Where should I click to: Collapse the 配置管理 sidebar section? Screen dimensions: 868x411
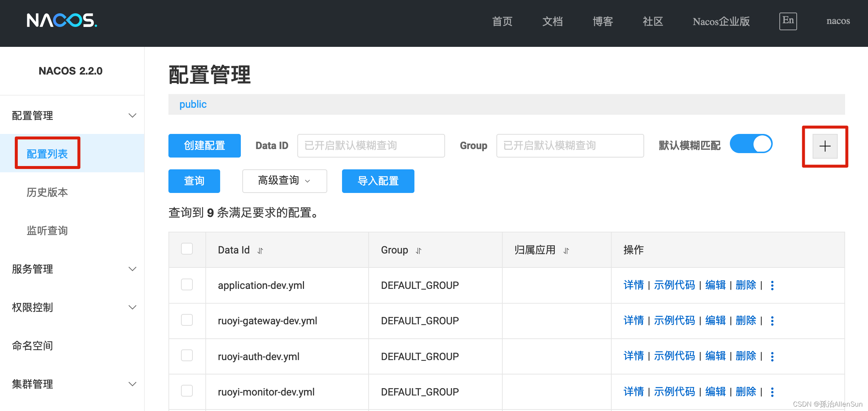tap(72, 115)
